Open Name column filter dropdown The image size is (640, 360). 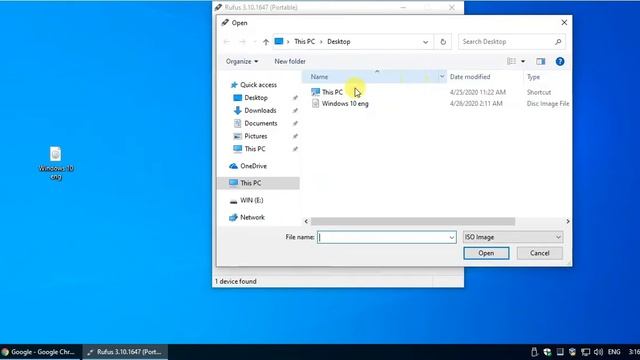pos(442,77)
